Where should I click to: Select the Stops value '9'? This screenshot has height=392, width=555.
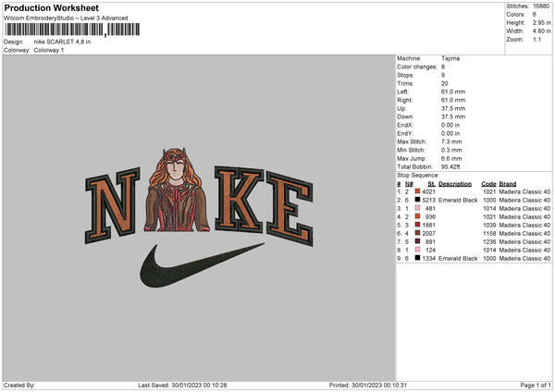(443, 75)
